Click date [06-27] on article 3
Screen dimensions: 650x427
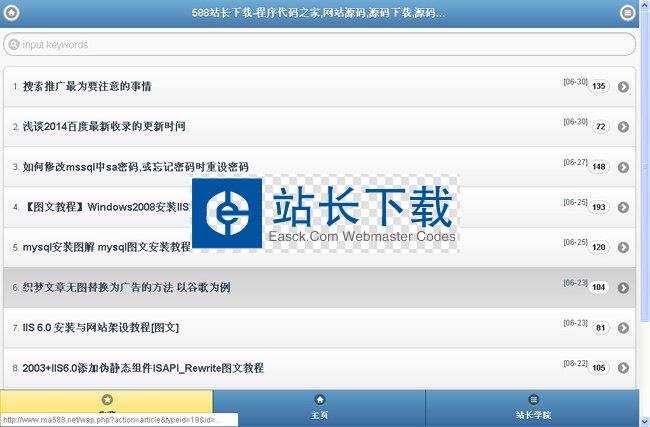point(575,162)
